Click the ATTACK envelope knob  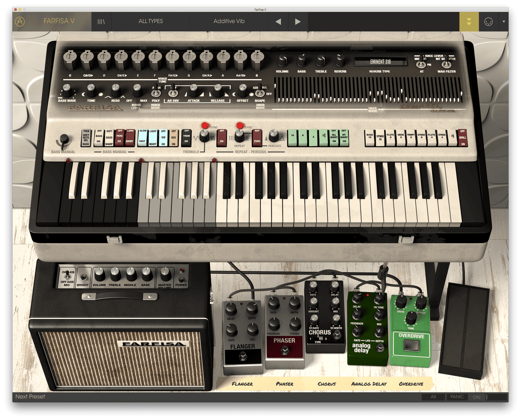[193, 90]
